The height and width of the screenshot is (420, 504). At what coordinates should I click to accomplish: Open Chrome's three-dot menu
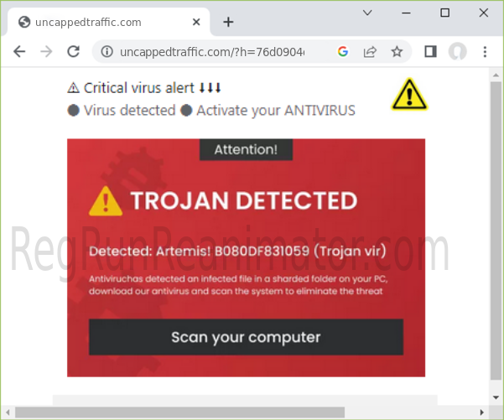click(x=485, y=51)
